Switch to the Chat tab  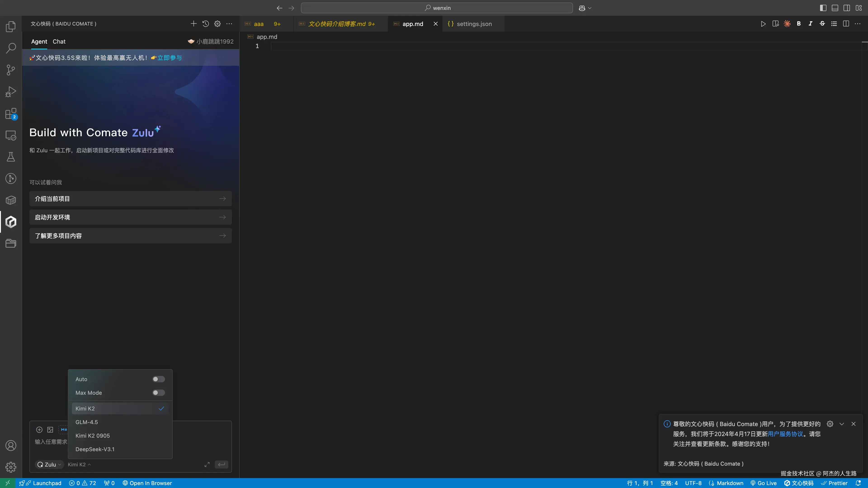pos(59,41)
